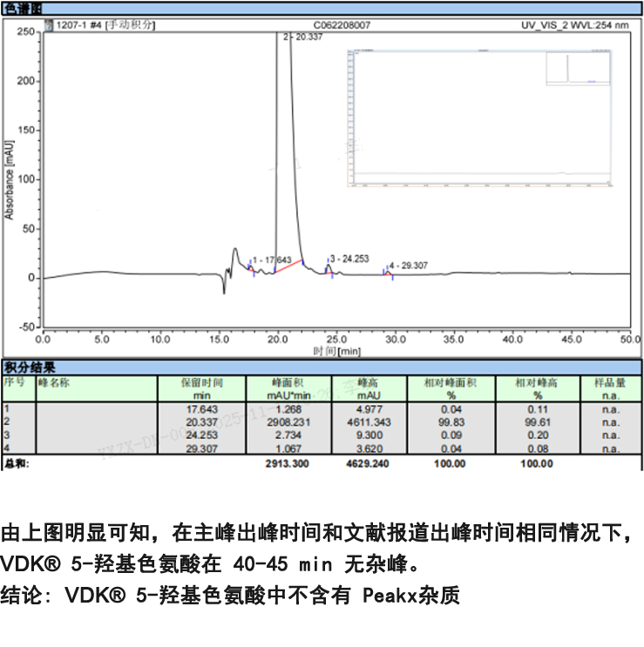Select the 积分结果 section header
This screenshot has width=644, height=647.
29,367
